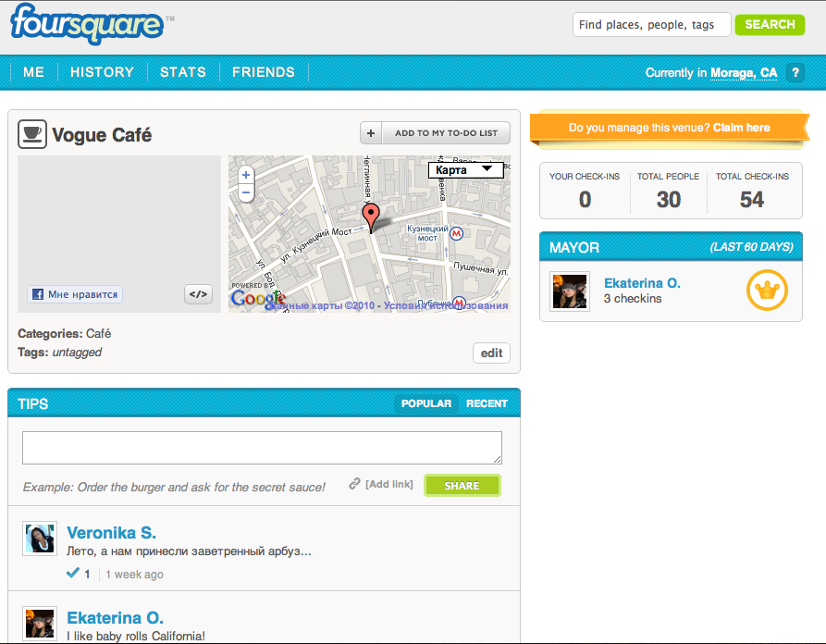Click the Total Check-ins count 54
Image resolution: width=826 pixels, height=644 pixels.
(752, 200)
